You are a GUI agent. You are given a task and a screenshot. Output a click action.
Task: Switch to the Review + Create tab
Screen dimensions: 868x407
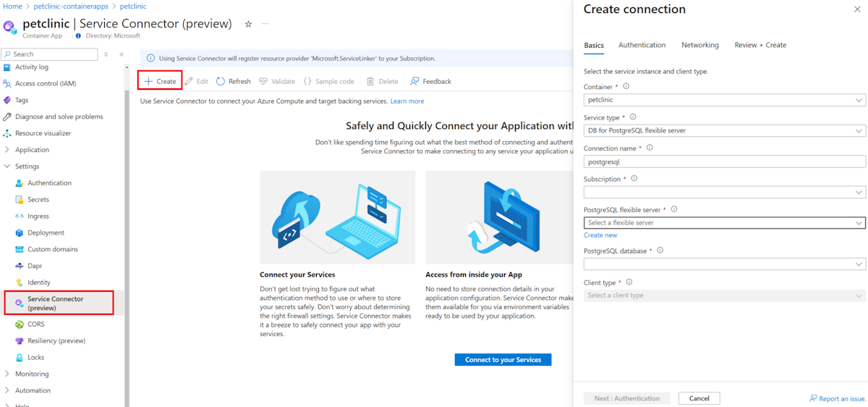click(x=760, y=45)
